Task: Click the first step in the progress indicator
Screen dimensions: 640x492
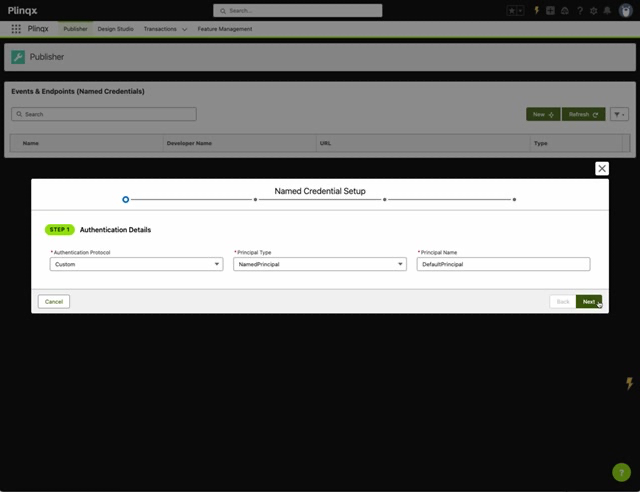Action: click(126, 200)
